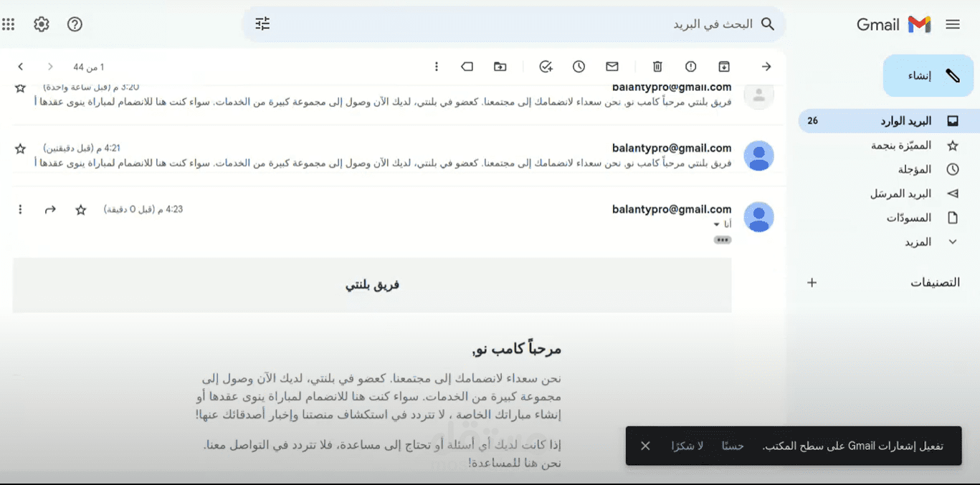980x485 pixels.
Task: Expand collapsed 4:21 م message sender
Action: coord(672,148)
